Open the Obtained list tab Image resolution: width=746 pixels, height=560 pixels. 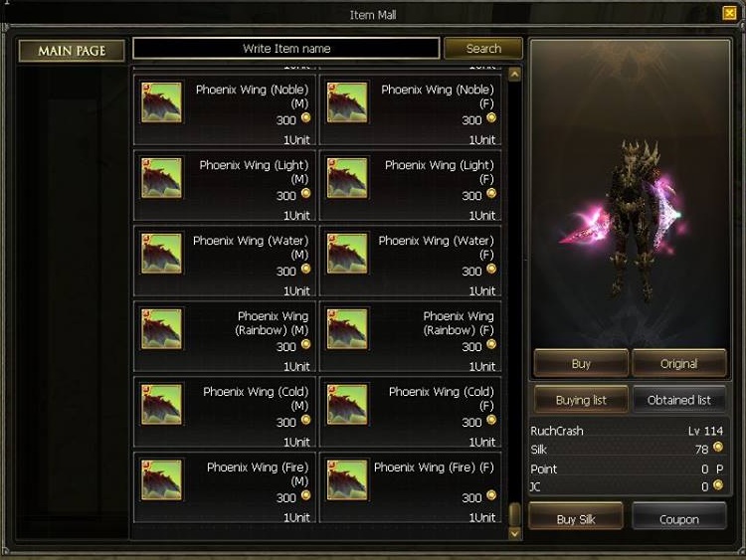tap(679, 400)
